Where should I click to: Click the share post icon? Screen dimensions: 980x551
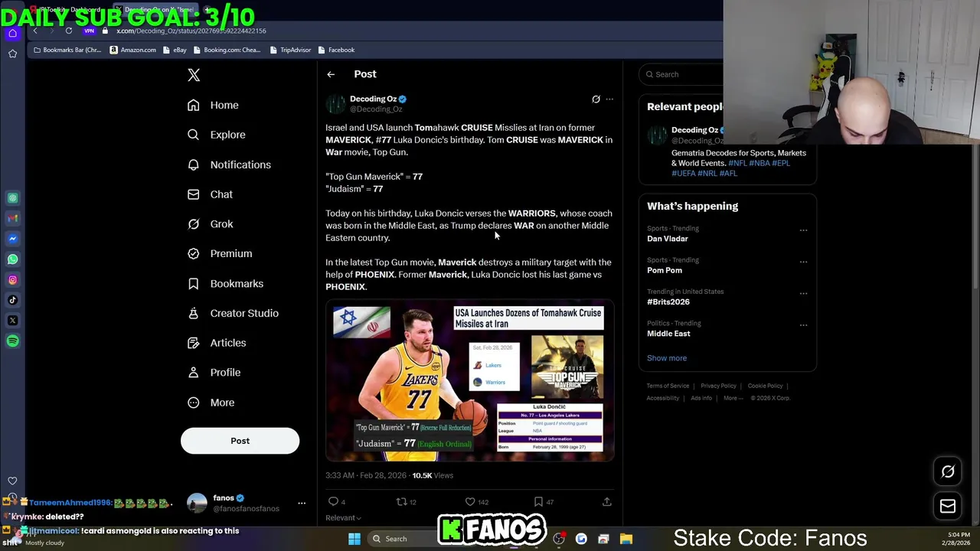(606, 502)
